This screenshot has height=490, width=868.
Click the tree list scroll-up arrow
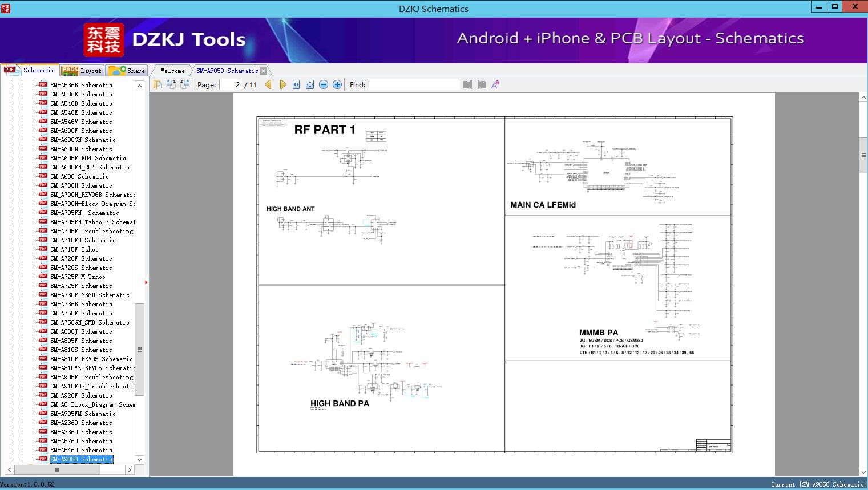(139, 86)
